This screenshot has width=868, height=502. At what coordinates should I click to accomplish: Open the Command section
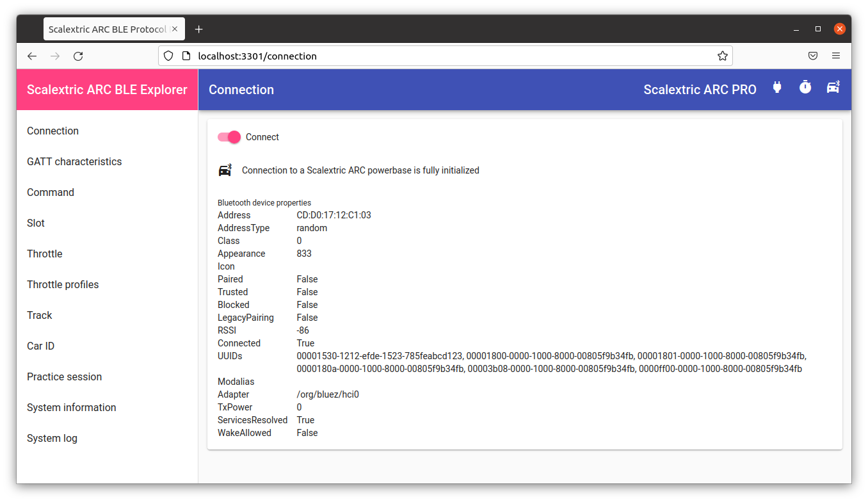point(51,192)
